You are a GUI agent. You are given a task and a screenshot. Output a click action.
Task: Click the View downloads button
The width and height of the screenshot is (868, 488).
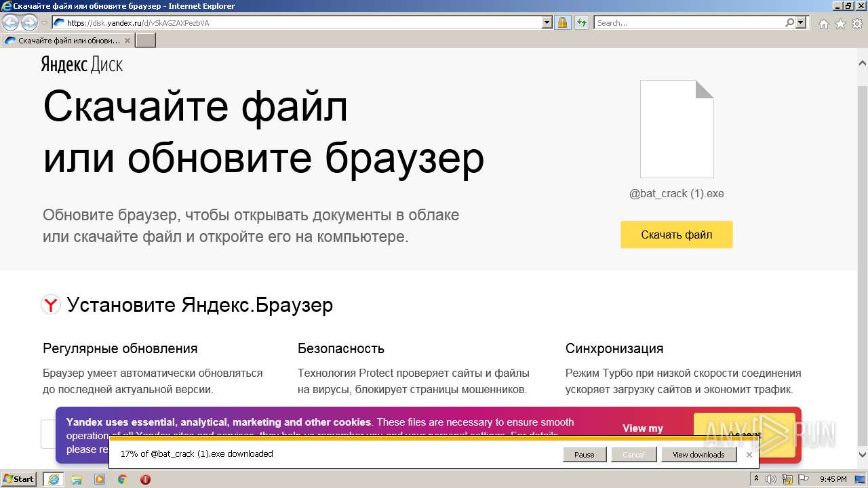[698, 455]
